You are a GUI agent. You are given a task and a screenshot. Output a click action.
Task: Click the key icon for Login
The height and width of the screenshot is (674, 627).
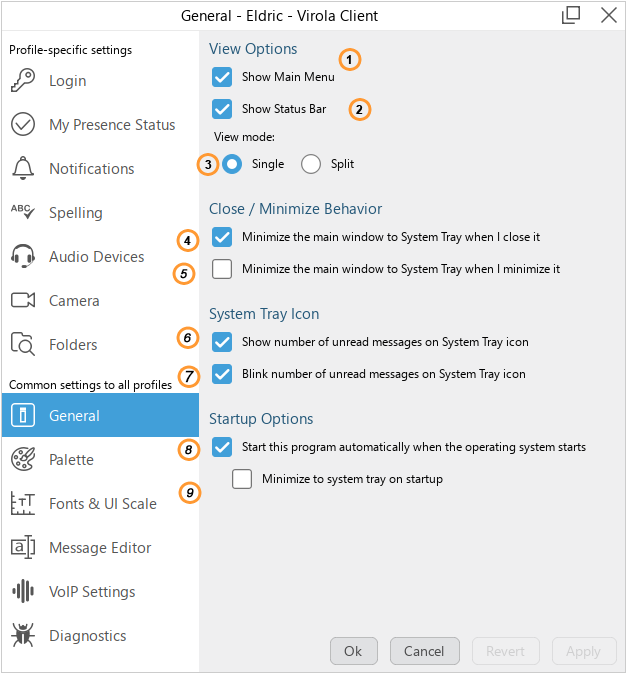pyautogui.click(x=22, y=81)
